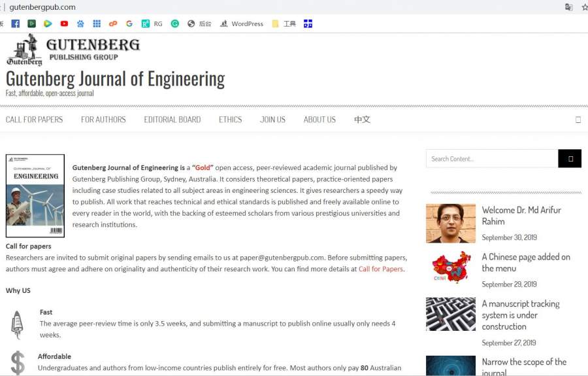Click the translate page icon in address bar
Screen dimensions: 588x376
569,7
